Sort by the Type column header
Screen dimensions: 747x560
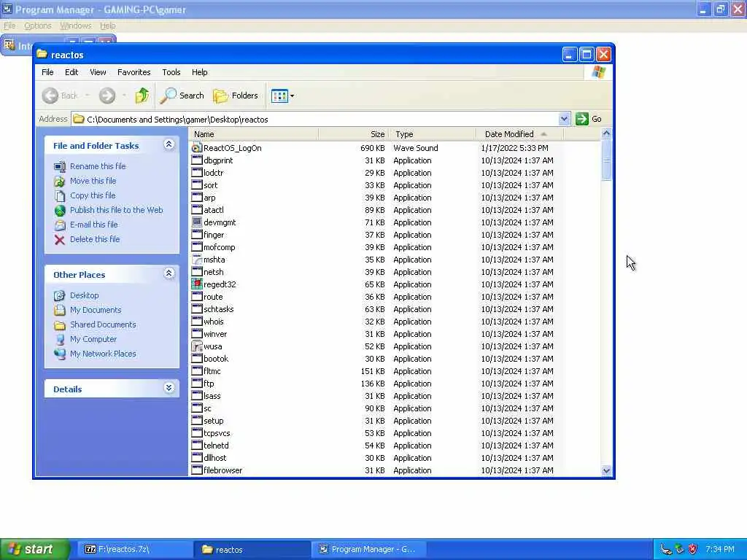pyautogui.click(x=433, y=134)
